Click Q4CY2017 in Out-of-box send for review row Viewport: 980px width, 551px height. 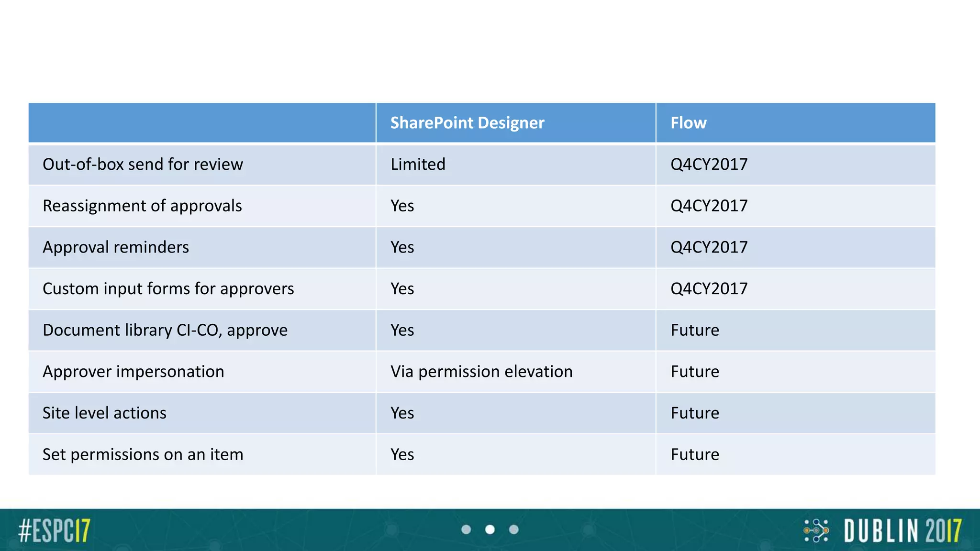click(709, 165)
